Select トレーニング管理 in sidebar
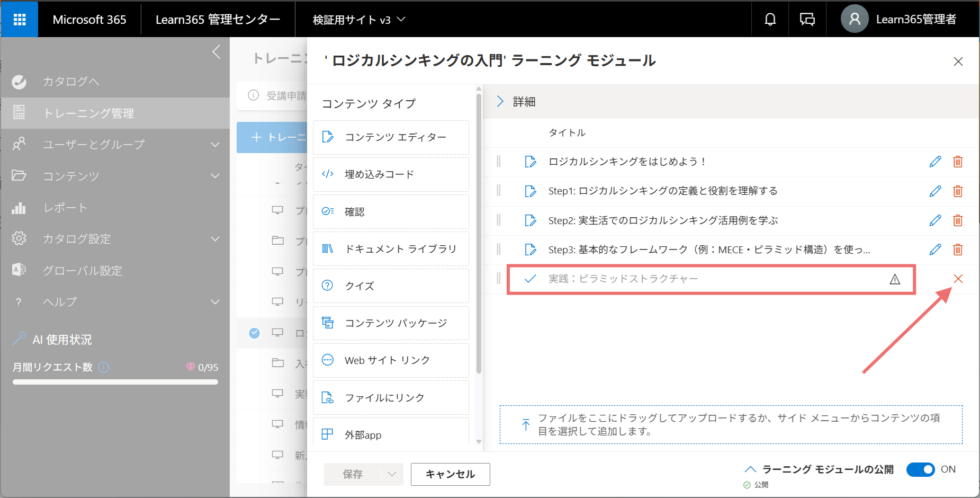 pyautogui.click(x=115, y=113)
